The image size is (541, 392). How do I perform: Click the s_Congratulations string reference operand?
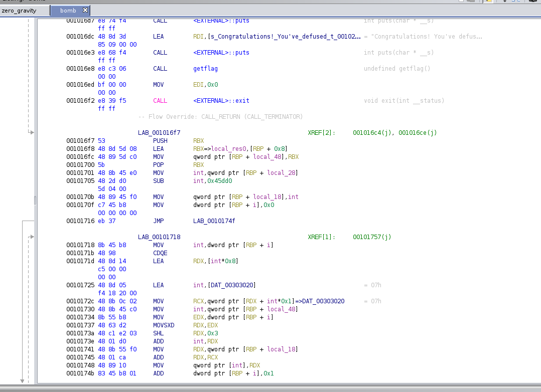(277, 37)
